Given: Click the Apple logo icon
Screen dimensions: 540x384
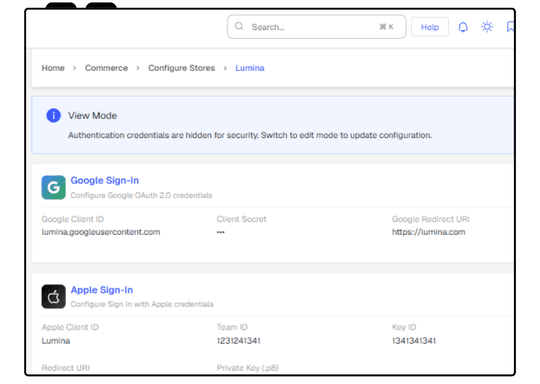Looking at the screenshot, I should [53, 297].
